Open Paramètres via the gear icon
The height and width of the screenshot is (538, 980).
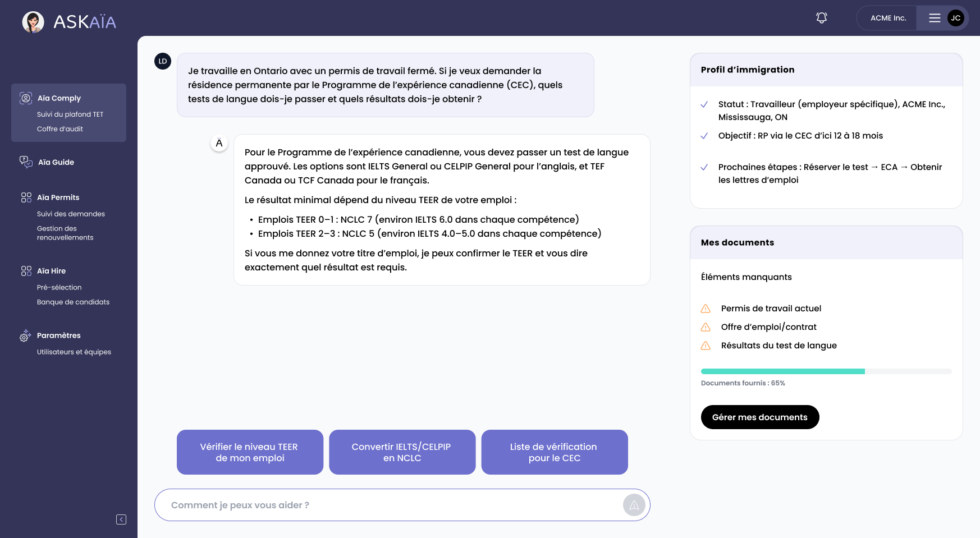point(25,335)
